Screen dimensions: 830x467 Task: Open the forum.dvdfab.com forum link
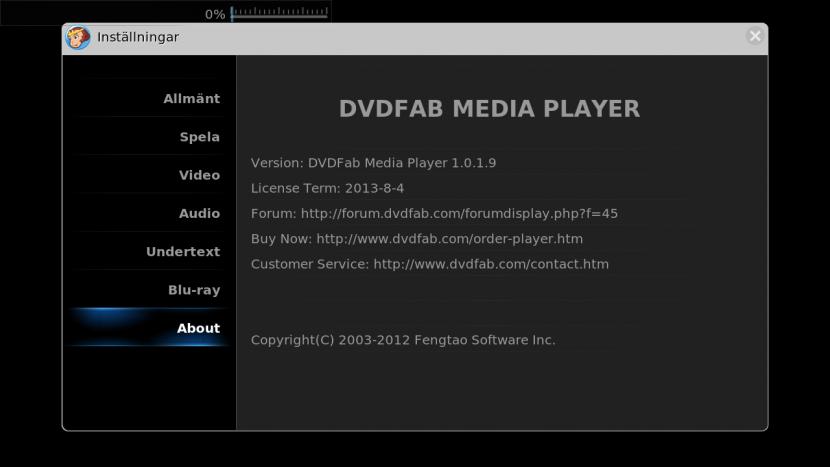pyautogui.click(x=459, y=213)
